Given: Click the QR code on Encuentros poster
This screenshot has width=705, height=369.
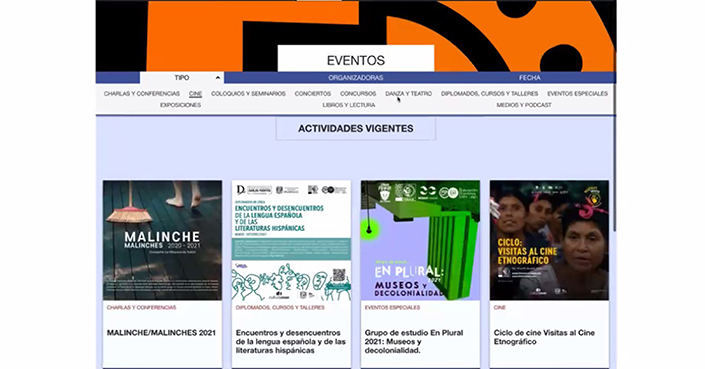Looking at the screenshot, I should (339, 274).
